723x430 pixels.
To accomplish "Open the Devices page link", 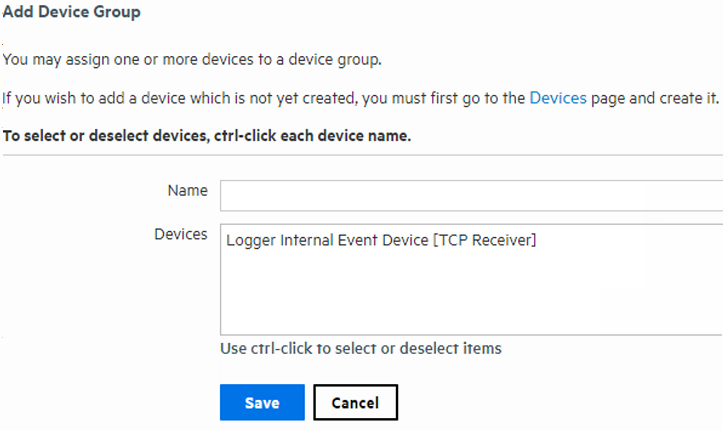I will 558,98.
